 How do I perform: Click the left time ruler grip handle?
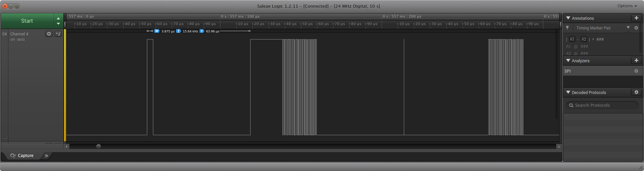click(x=65, y=24)
